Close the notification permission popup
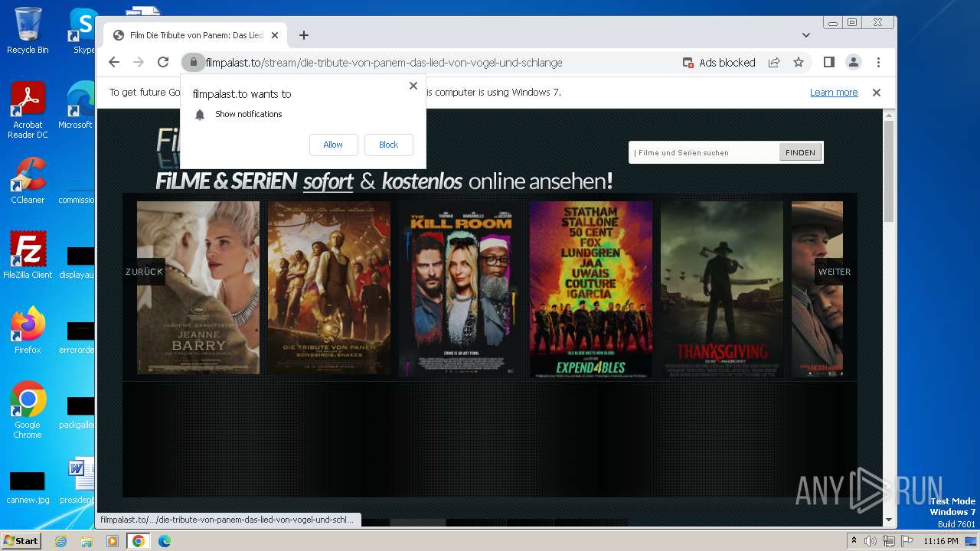 [x=413, y=86]
